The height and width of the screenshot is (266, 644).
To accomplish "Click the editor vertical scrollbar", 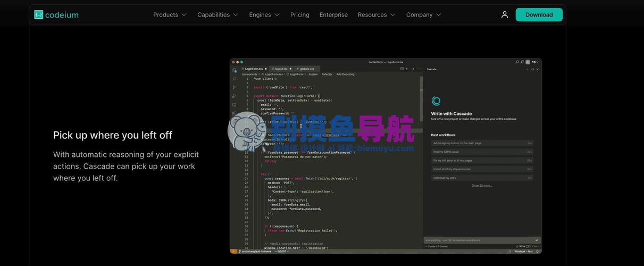I will coord(422,98).
